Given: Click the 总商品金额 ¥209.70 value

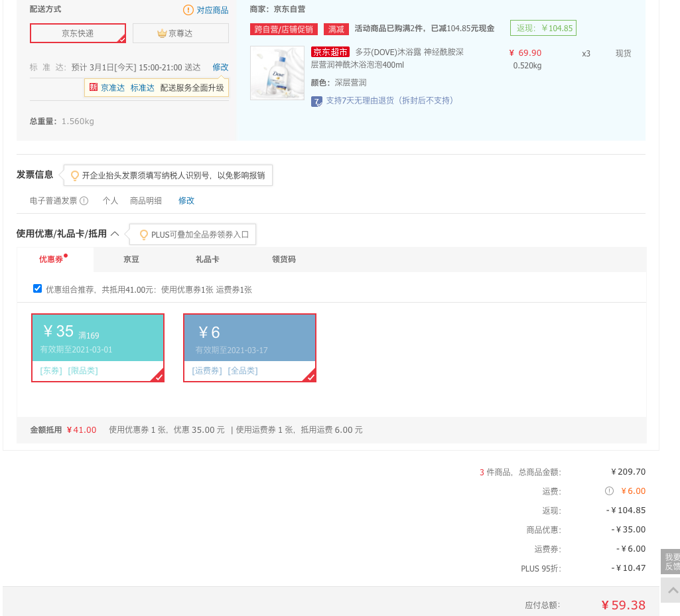Looking at the screenshot, I should point(628,471).
